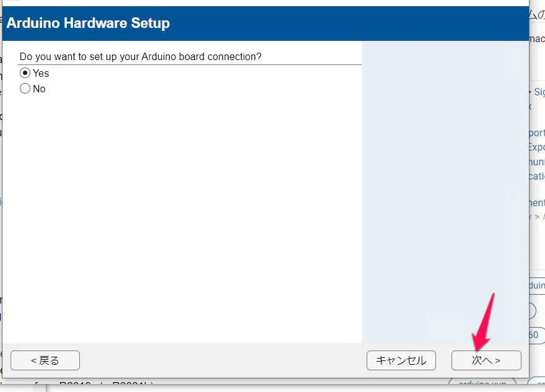Image resolution: width=545 pixels, height=392 pixels.
Task: Go back with the < 戻る button
Action: [x=45, y=360]
